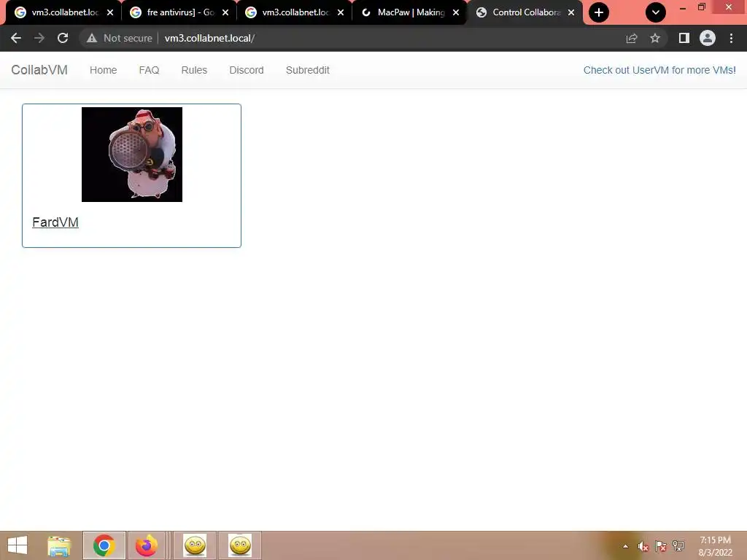Open the Home nav link
Viewport: 747px width, 560px height.
click(x=104, y=70)
